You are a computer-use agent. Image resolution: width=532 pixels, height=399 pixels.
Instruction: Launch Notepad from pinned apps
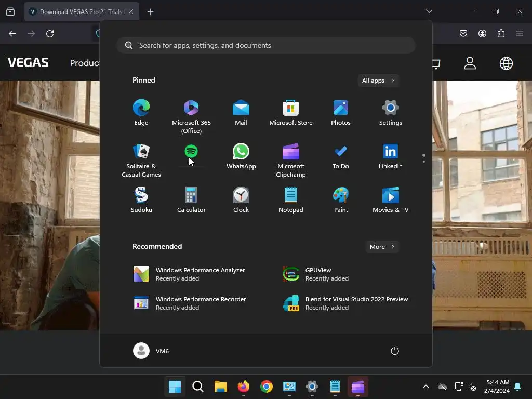(291, 200)
